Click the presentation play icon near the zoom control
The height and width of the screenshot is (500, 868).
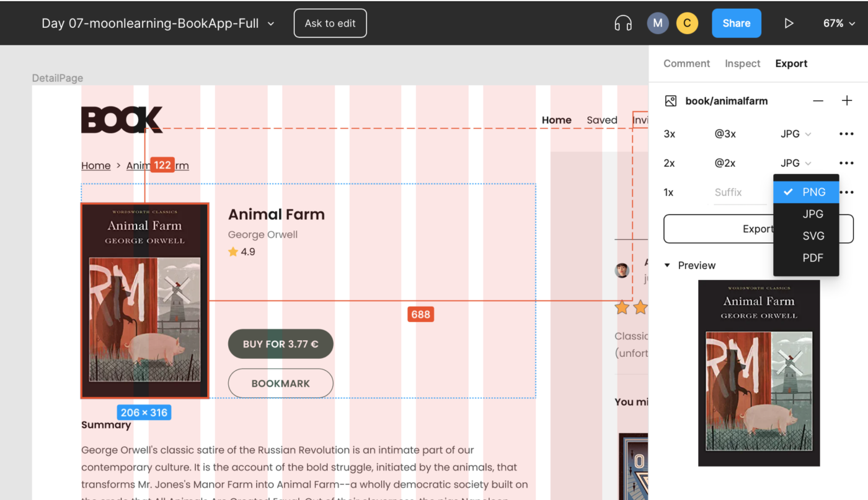tap(789, 22)
